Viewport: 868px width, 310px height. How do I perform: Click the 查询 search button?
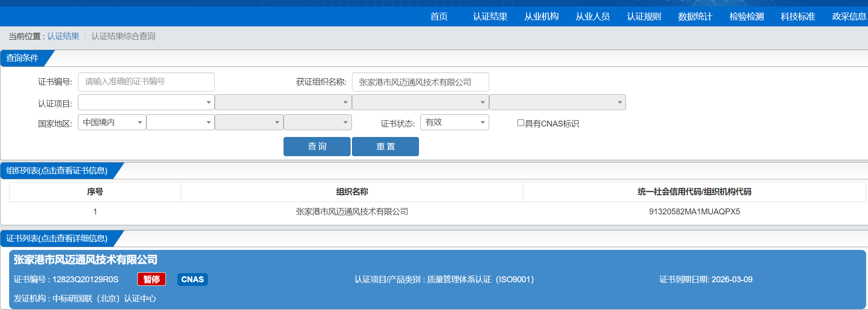coord(317,147)
